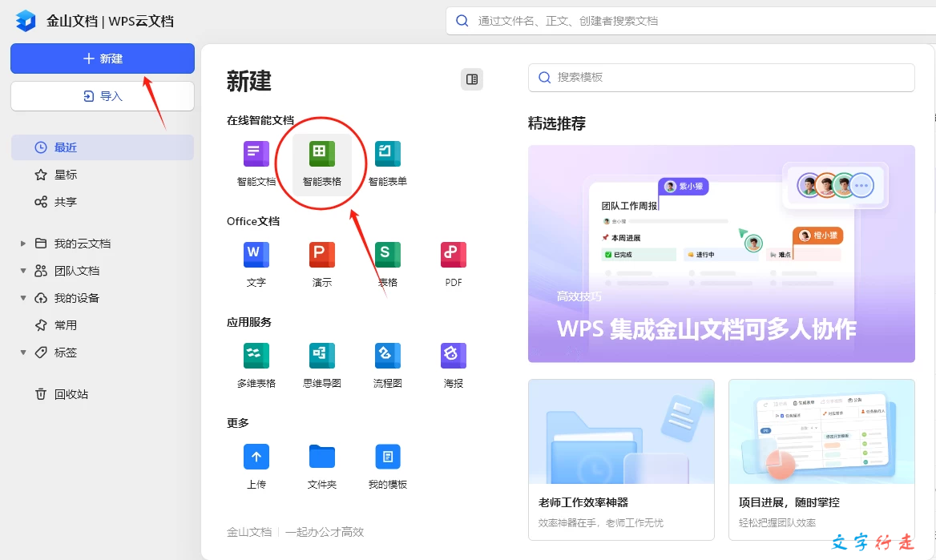Create a new 智能表格
The image size is (936, 560).
322,163
